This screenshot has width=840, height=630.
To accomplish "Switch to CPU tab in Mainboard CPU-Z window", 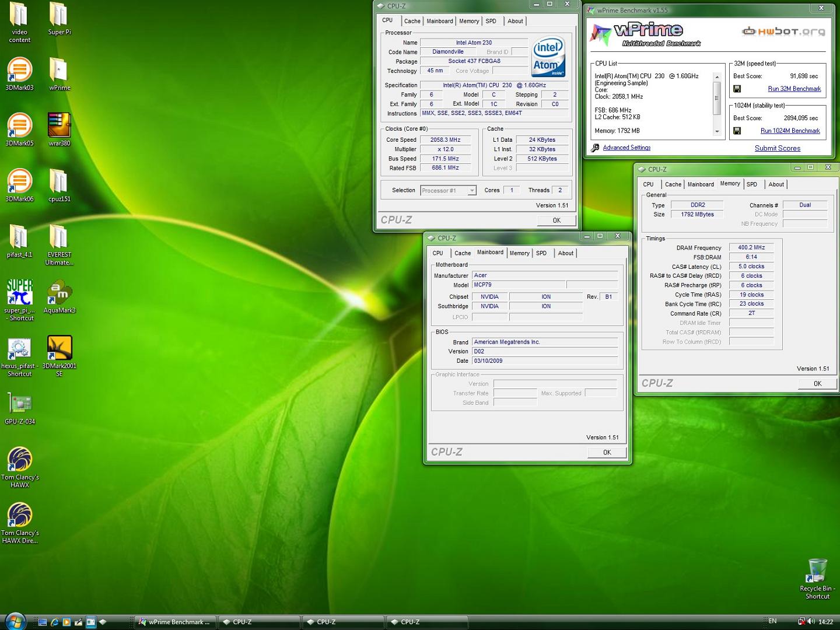I will pos(438,253).
